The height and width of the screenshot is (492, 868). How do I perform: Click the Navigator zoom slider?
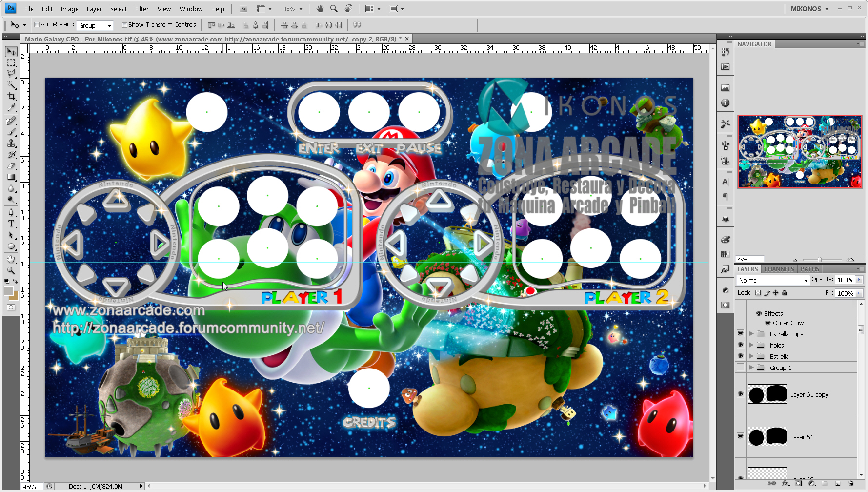820,260
